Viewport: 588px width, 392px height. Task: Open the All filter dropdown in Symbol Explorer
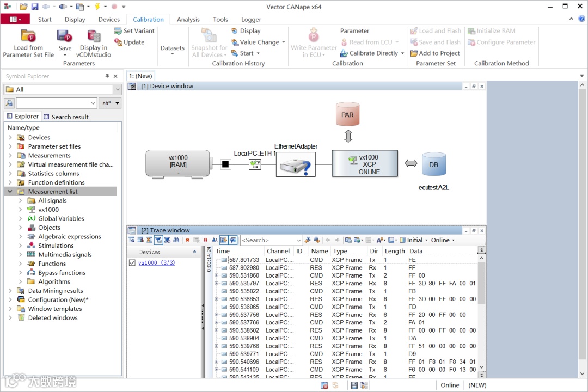[118, 90]
